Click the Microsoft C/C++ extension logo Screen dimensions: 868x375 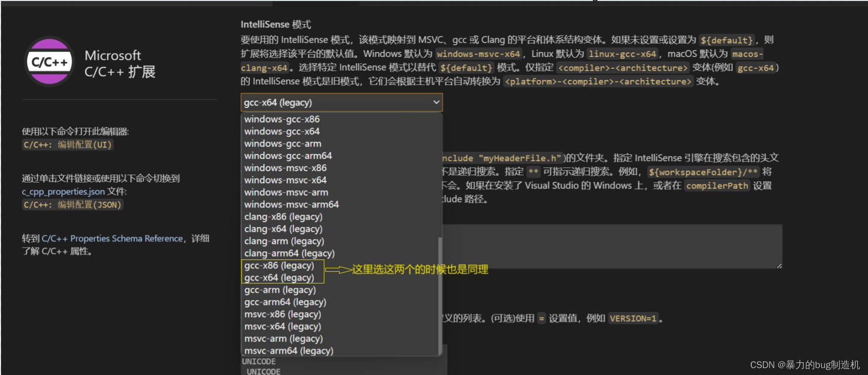pos(50,62)
